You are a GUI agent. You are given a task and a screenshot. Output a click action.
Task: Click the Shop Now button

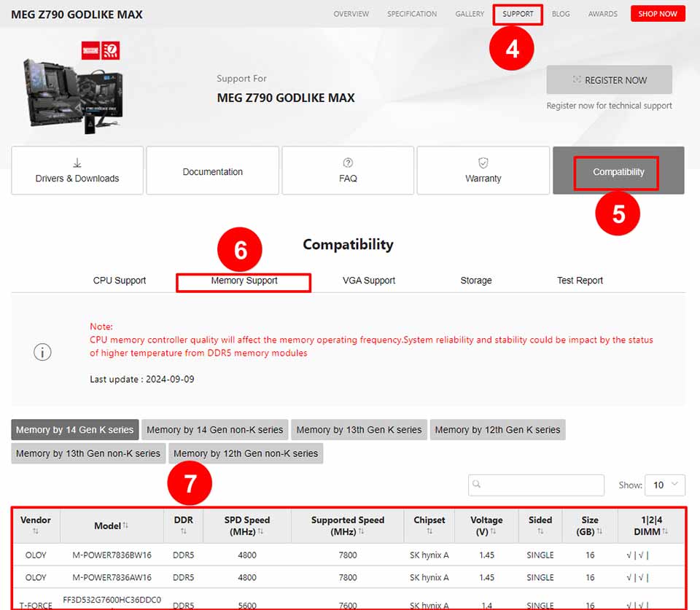point(658,14)
